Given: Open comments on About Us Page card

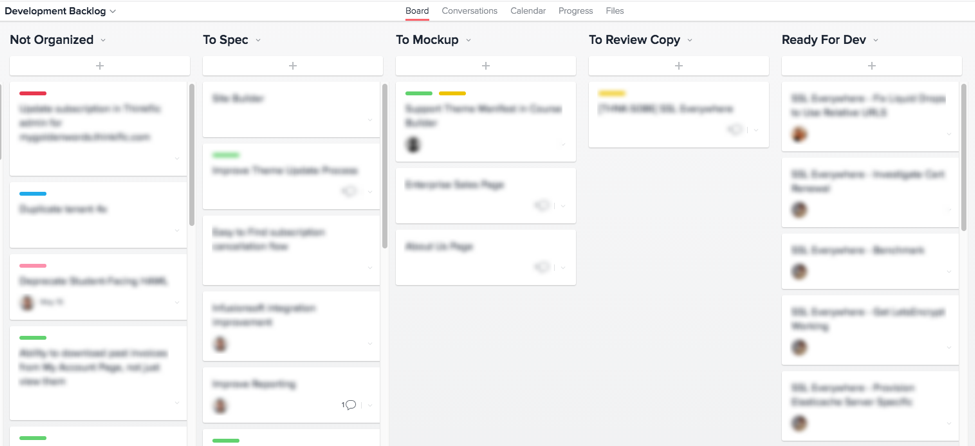Looking at the screenshot, I should (543, 267).
